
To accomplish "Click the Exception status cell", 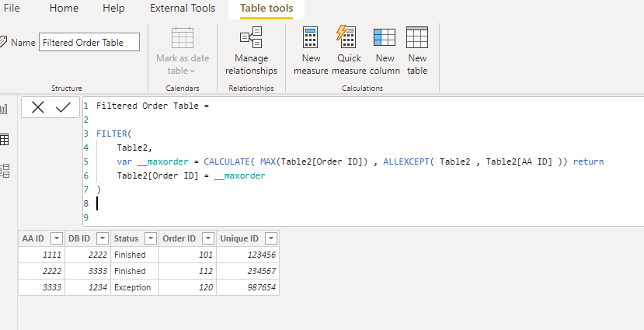I will click(134, 287).
